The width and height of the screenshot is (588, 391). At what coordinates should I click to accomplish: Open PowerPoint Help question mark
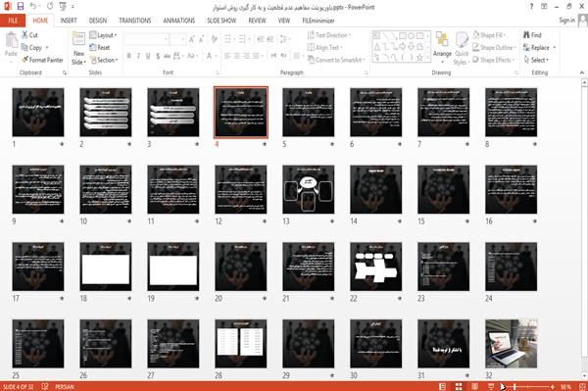(531, 7)
